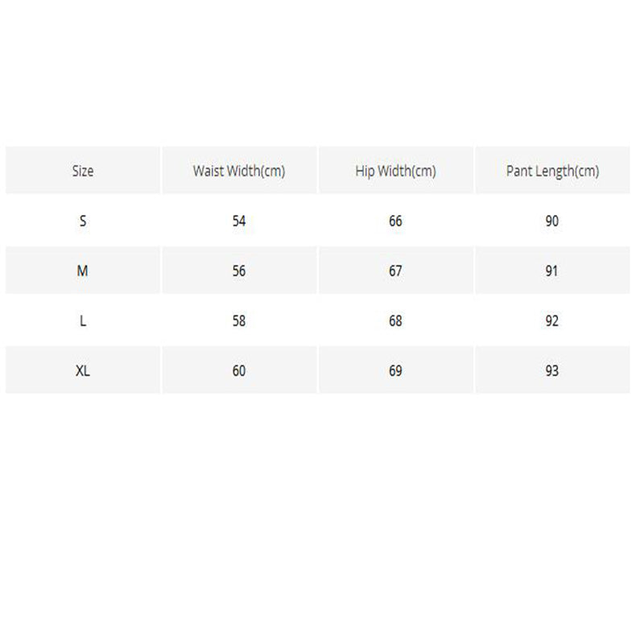Select waist width value 56
Viewport: 644px width, 644px height.
tap(239, 271)
